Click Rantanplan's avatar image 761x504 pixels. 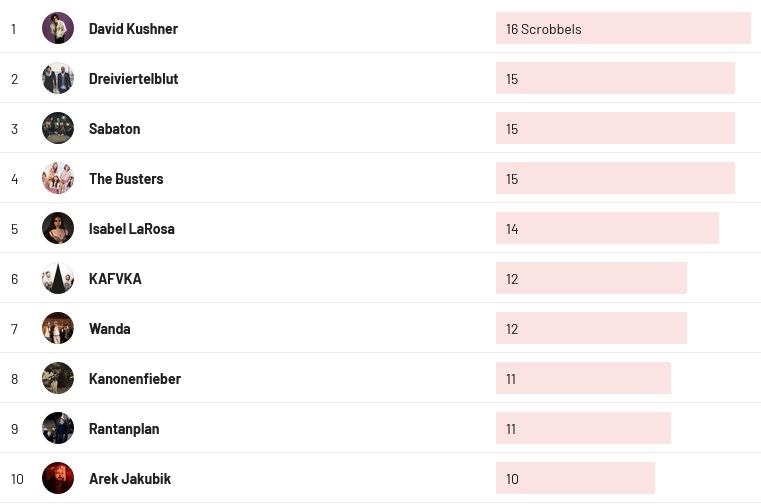58,428
